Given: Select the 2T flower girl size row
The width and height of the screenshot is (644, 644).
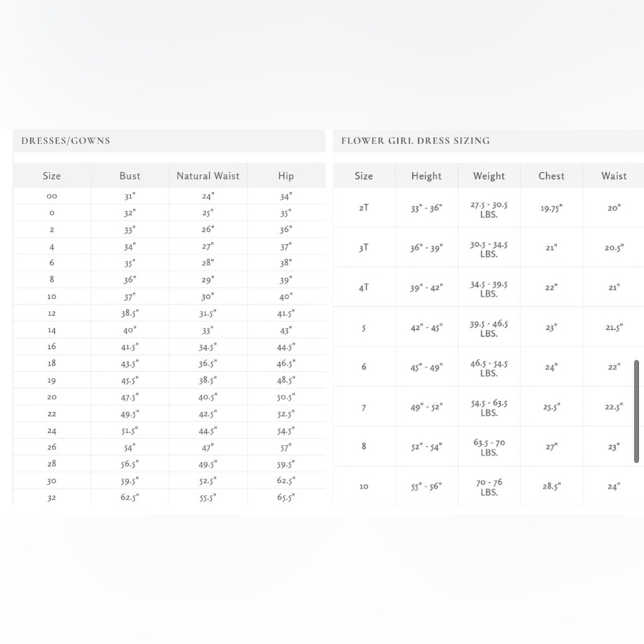Looking at the screenshot, I should 488,208.
